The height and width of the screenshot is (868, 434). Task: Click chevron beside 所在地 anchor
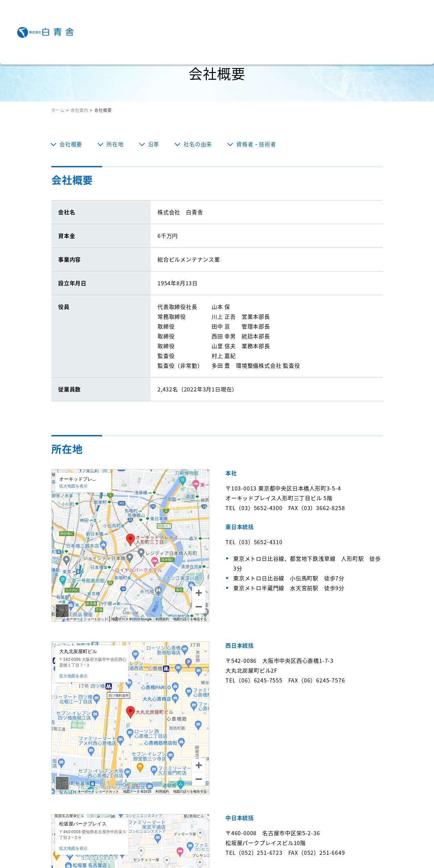point(100,144)
